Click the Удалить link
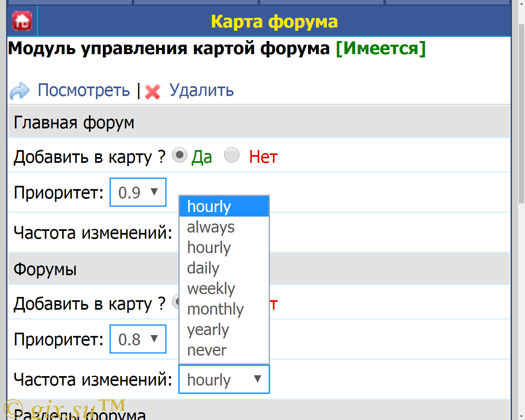525x420 pixels. point(201,90)
